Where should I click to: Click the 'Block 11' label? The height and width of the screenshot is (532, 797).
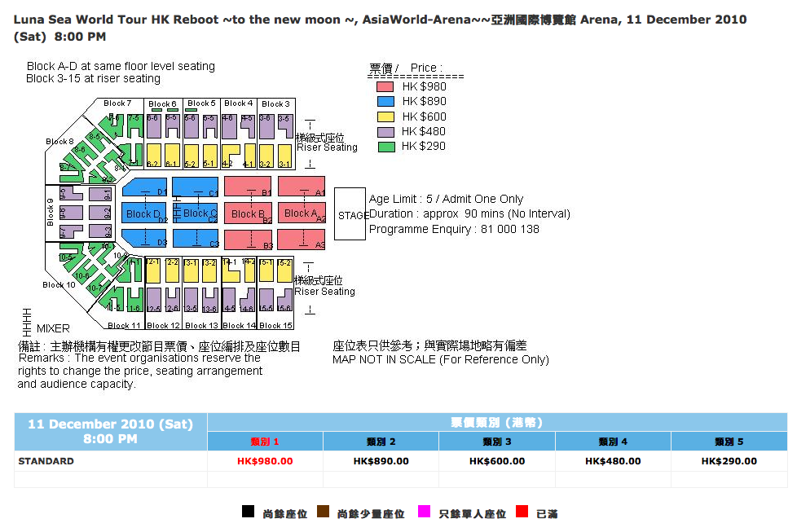[124, 325]
